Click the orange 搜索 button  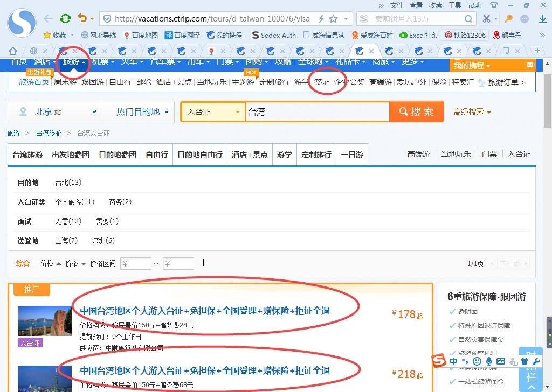[416, 112]
